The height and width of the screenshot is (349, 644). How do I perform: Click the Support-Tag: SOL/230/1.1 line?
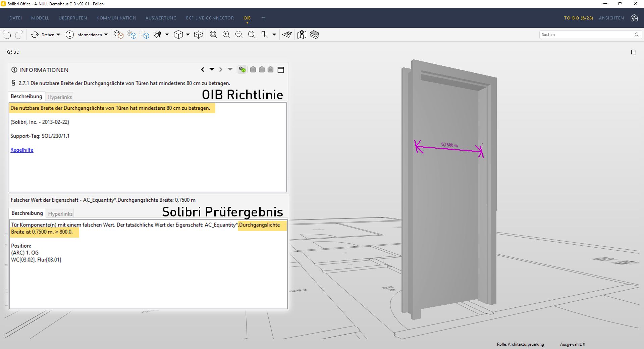point(40,136)
